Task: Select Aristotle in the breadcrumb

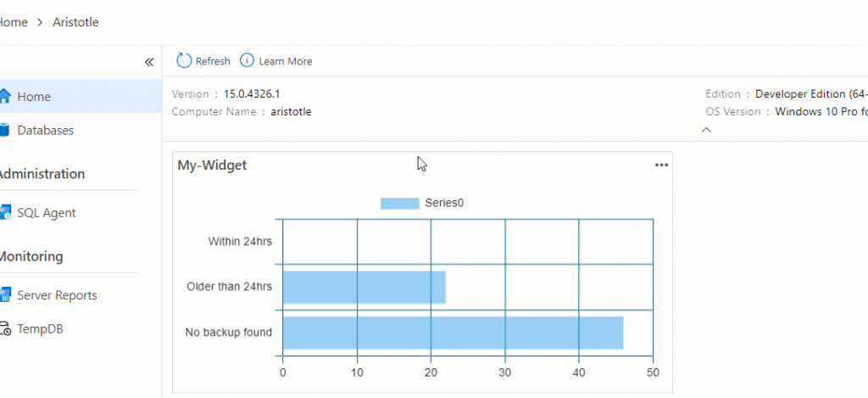Action: 76,22
